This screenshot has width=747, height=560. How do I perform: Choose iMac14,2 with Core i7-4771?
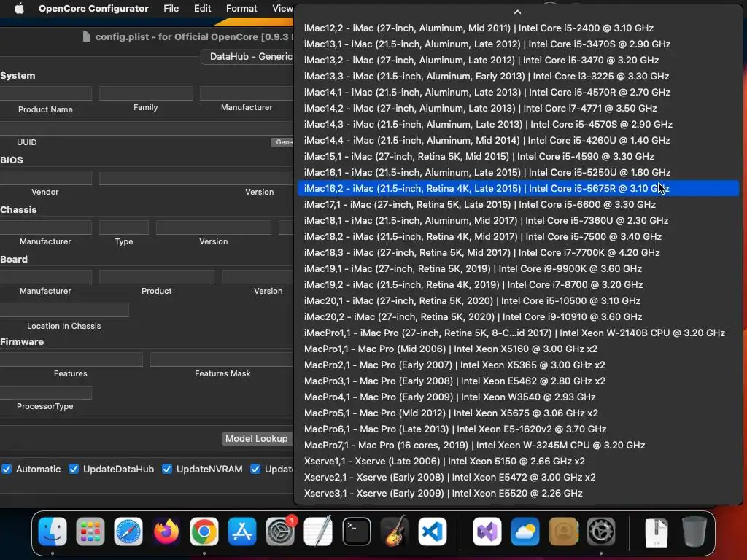tap(518, 108)
